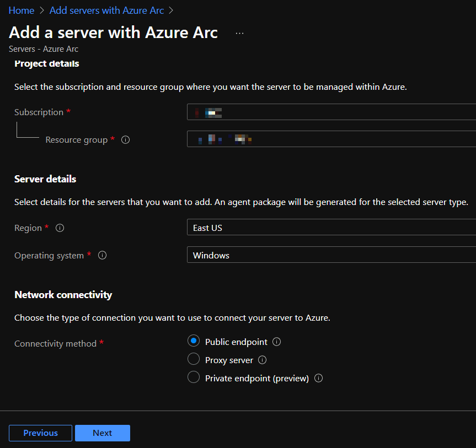Click the Server details heading
The width and height of the screenshot is (476, 448).
pyautogui.click(x=45, y=179)
